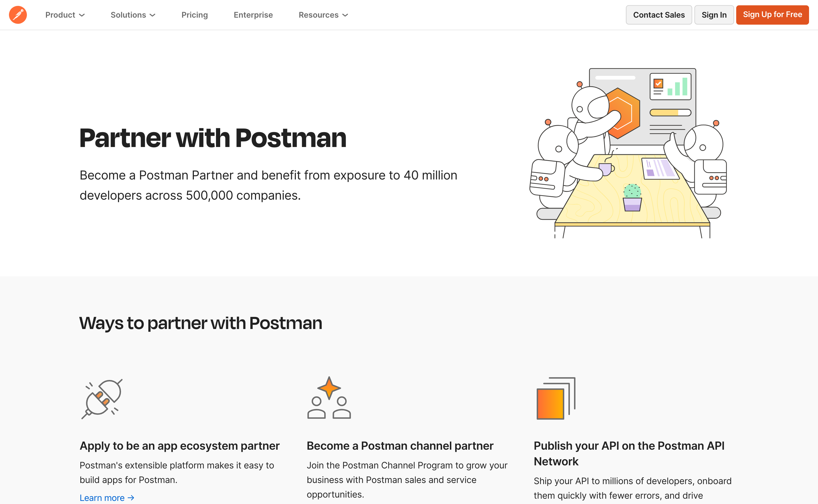818x504 pixels.
Task: Click the orange hexagon in illustration
Action: point(622,113)
